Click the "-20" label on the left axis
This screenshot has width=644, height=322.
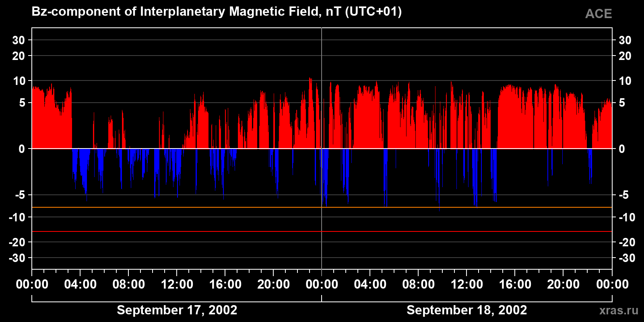[x=17, y=242]
